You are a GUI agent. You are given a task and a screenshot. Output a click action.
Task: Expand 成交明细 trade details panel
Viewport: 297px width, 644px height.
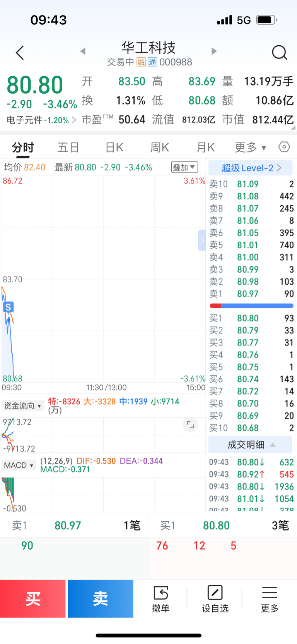tap(250, 445)
